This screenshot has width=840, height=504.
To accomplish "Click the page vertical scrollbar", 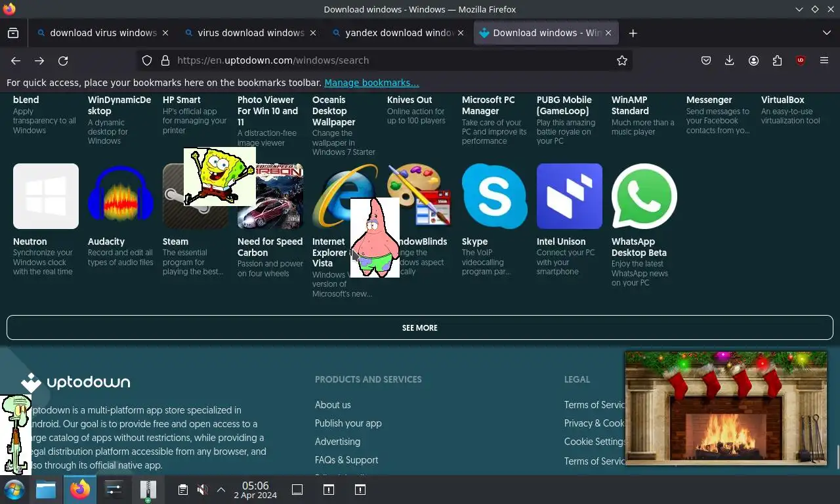I will pyautogui.click(x=837, y=457).
